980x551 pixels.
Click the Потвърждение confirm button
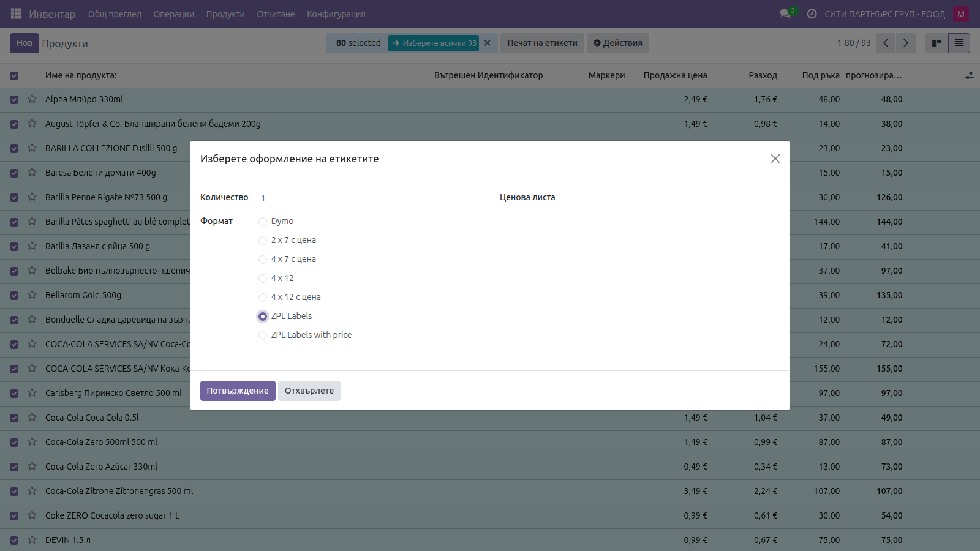[x=238, y=391]
